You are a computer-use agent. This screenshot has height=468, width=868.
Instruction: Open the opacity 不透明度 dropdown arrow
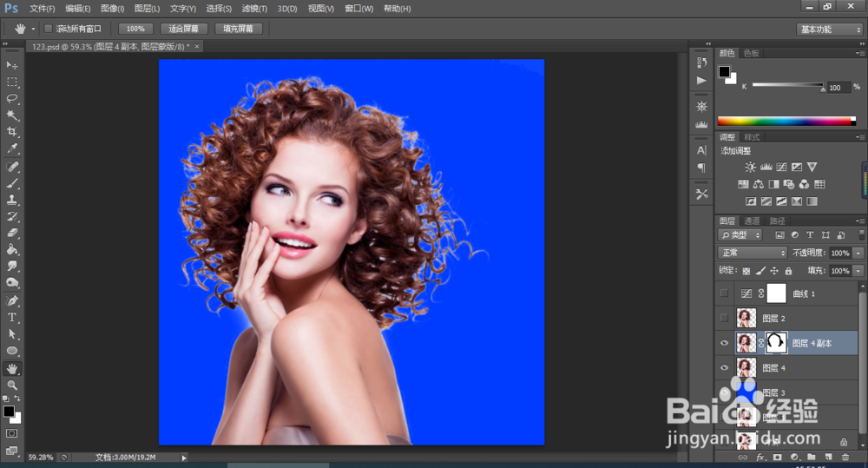click(858, 253)
